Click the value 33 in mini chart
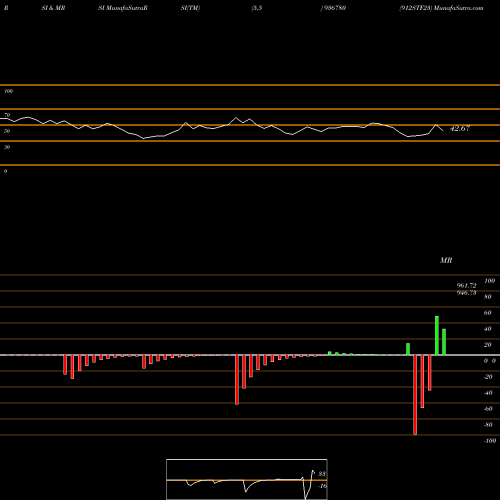The image size is (500, 500). pyautogui.click(x=322, y=474)
